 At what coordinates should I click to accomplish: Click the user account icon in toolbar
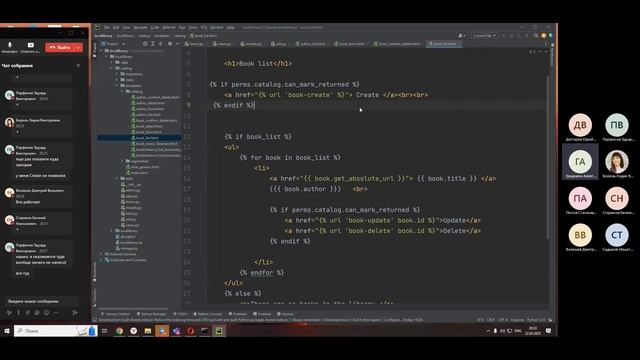pos(462,36)
